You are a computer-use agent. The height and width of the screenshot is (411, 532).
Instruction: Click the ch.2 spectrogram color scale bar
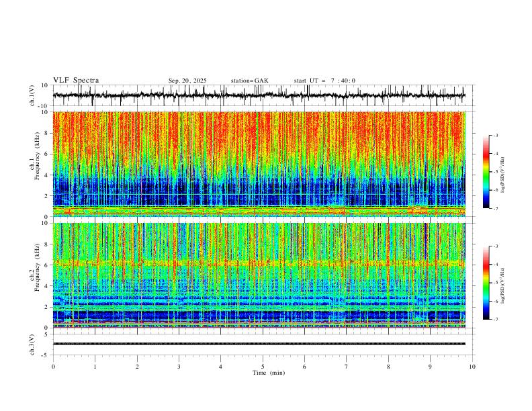pyautogui.click(x=486, y=283)
